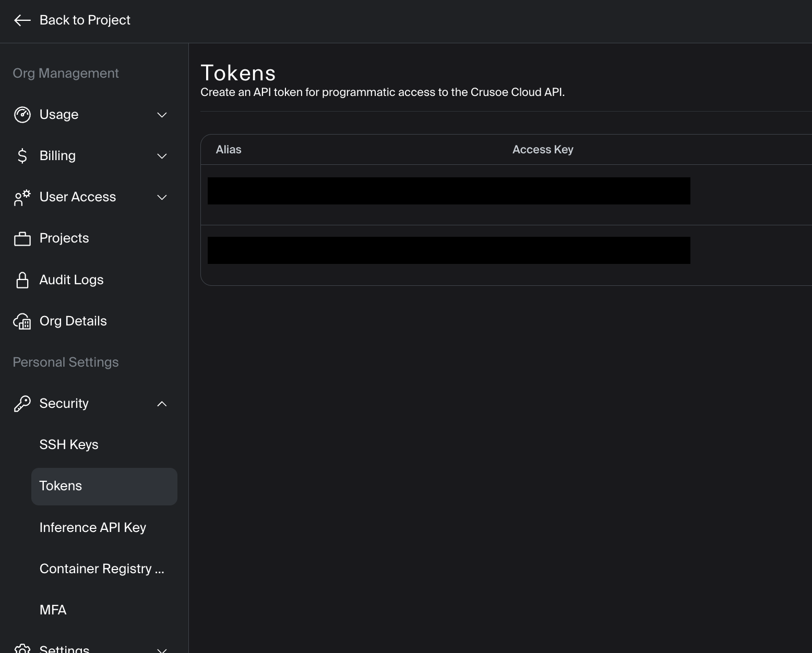
Task: Expand the Billing section chevron
Action: click(x=162, y=156)
